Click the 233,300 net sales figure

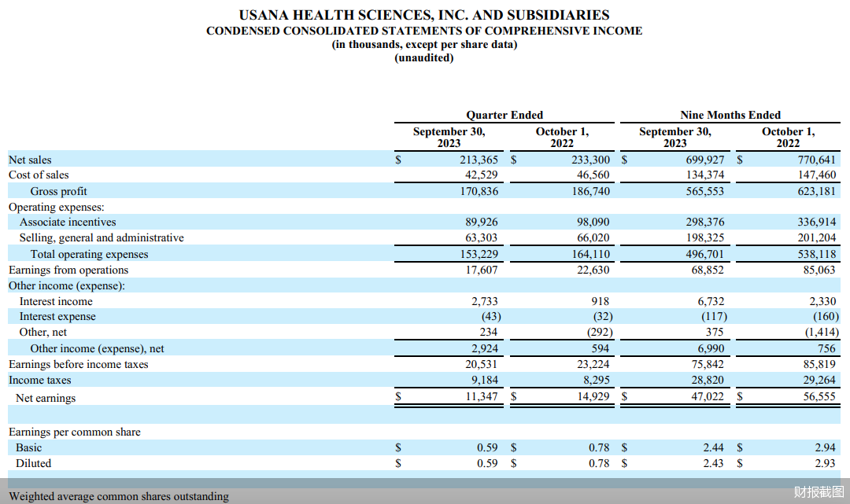point(590,160)
